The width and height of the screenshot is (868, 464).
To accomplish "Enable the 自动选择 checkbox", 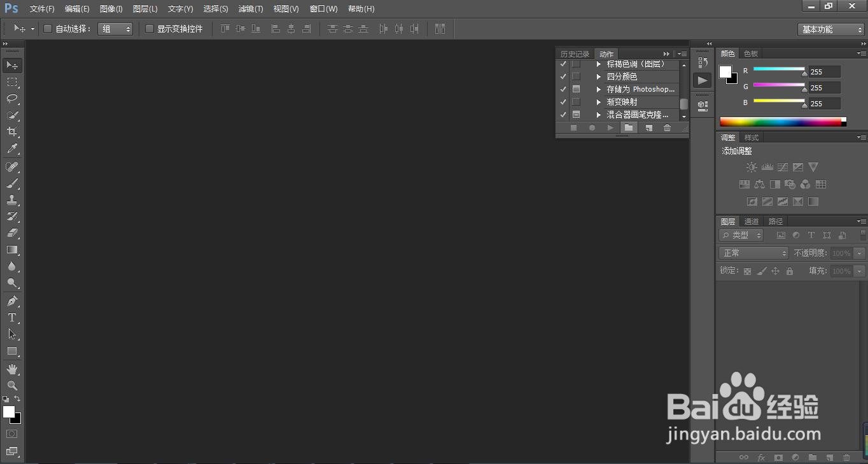I will 48,29.
